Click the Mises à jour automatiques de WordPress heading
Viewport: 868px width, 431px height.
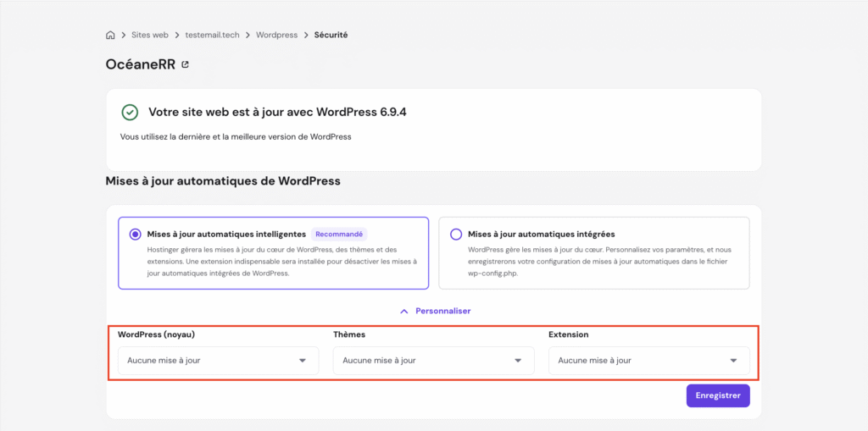tap(222, 181)
